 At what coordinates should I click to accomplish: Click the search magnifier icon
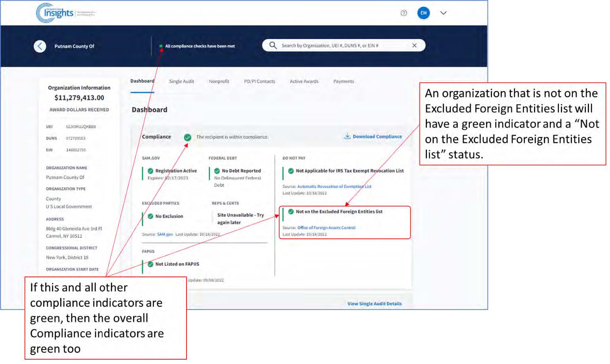click(x=273, y=46)
